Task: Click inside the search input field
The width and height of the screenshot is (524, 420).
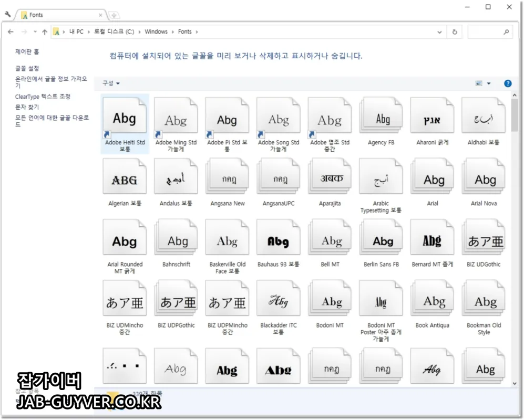Action: [x=486, y=31]
